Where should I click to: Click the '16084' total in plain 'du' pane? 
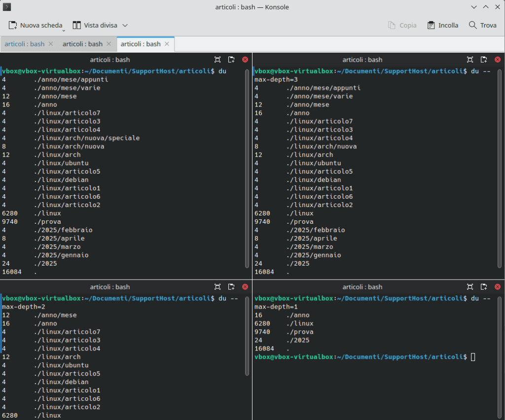[x=12, y=272]
